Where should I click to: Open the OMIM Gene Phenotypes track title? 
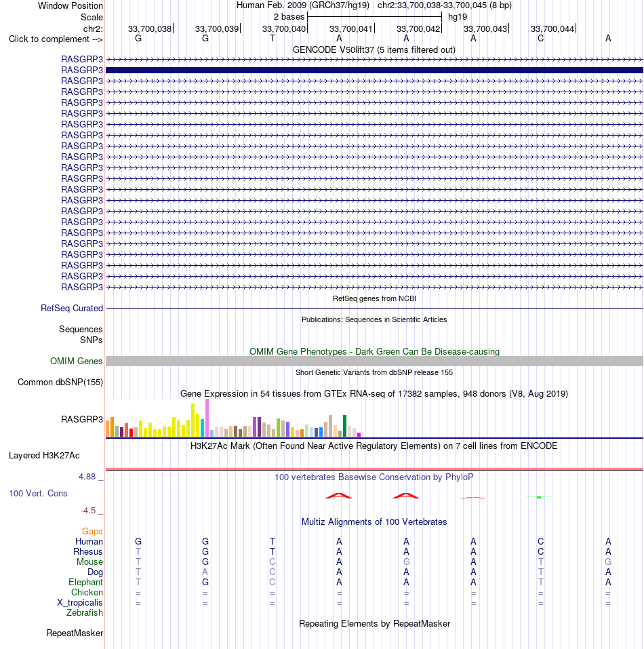[x=374, y=351]
